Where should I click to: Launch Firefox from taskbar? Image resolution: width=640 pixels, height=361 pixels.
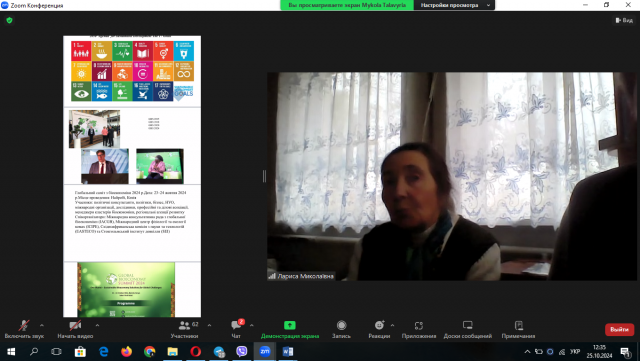click(x=127, y=352)
